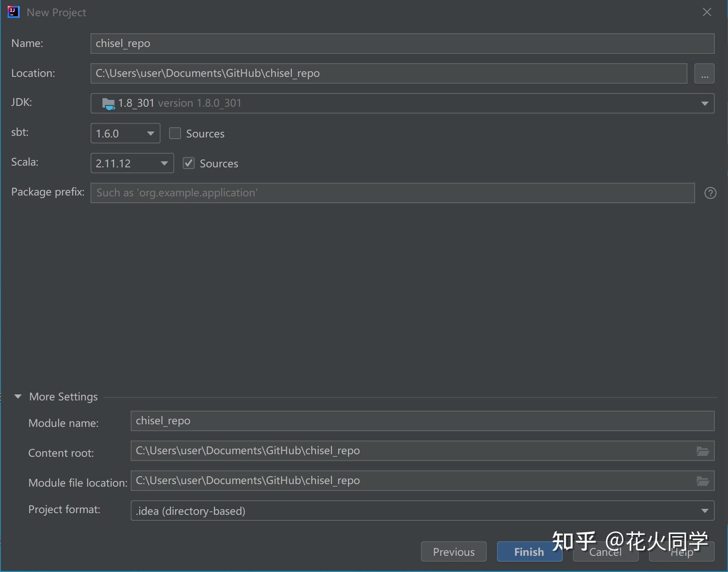Click the Location browse ellipsis button
Screen dimensions: 728x572
tap(704, 73)
